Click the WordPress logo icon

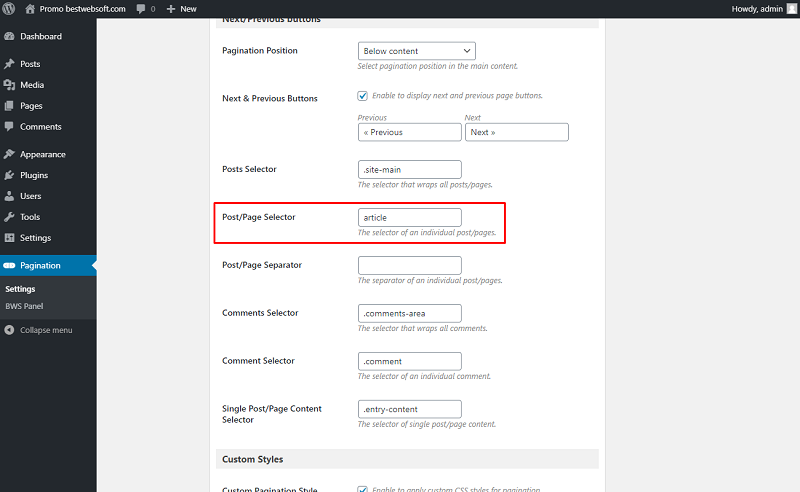[x=9, y=9]
